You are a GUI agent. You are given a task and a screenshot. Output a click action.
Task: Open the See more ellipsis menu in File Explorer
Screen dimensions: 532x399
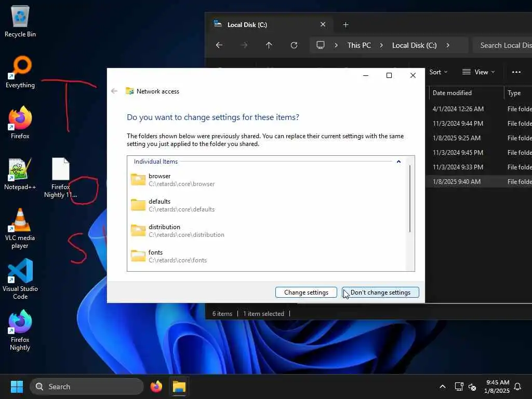[516, 72]
